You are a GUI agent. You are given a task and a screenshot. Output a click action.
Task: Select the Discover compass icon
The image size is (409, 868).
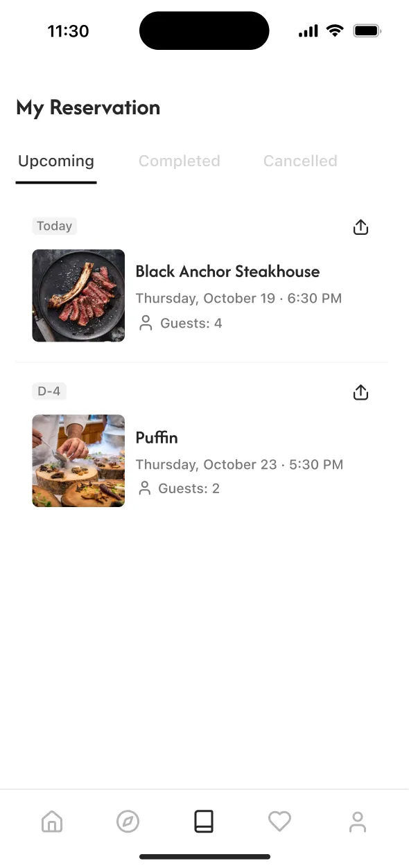128,822
